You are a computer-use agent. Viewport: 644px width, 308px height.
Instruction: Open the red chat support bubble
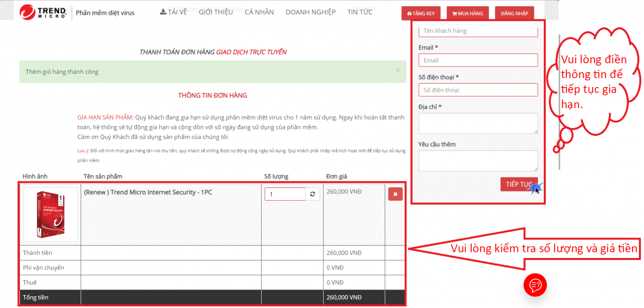(x=535, y=285)
